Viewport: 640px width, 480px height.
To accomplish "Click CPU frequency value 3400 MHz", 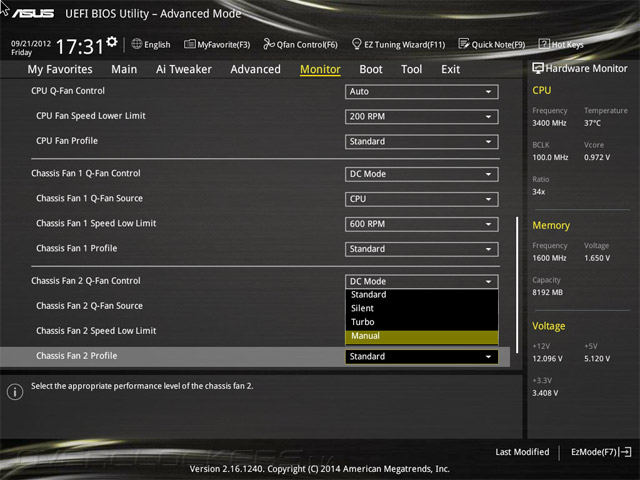I will tap(549, 123).
